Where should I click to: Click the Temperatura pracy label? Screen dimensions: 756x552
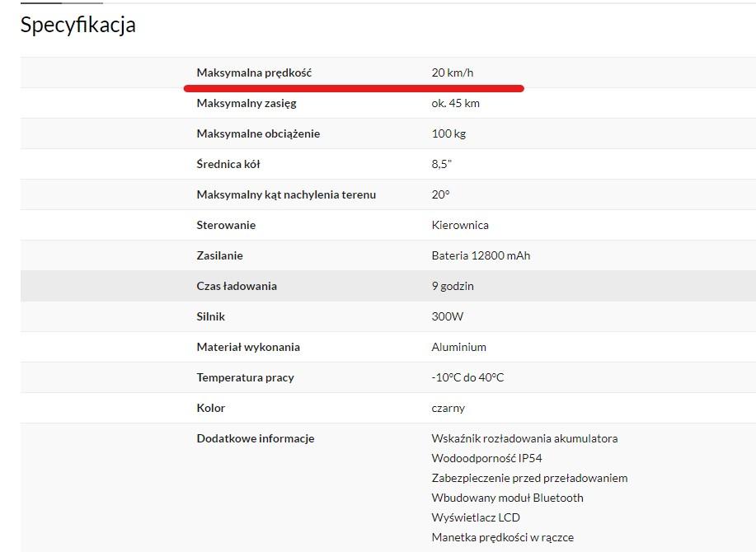(245, 377)
